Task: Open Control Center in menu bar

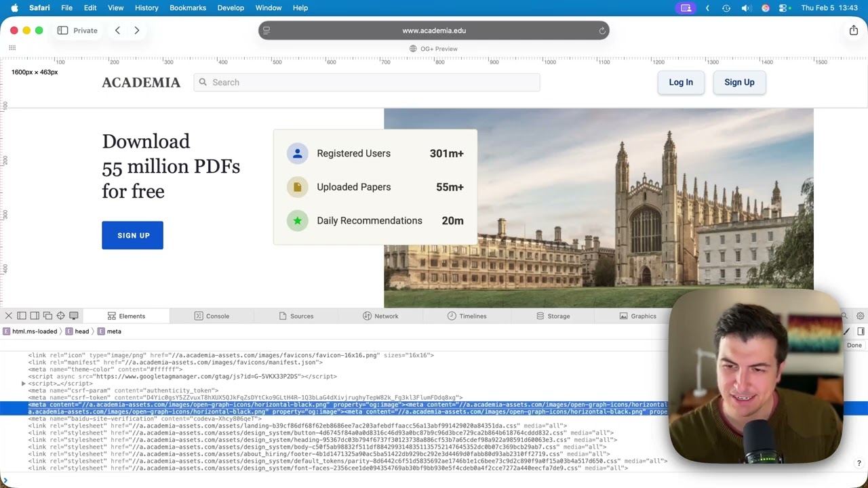Action: (784, 8)
